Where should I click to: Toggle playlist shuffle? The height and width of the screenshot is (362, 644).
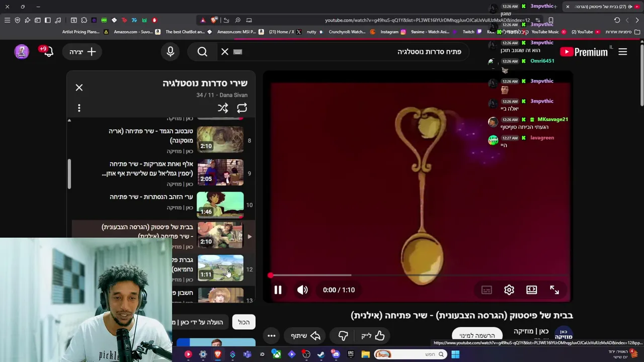pyautogui.click(x=223, y=108)
